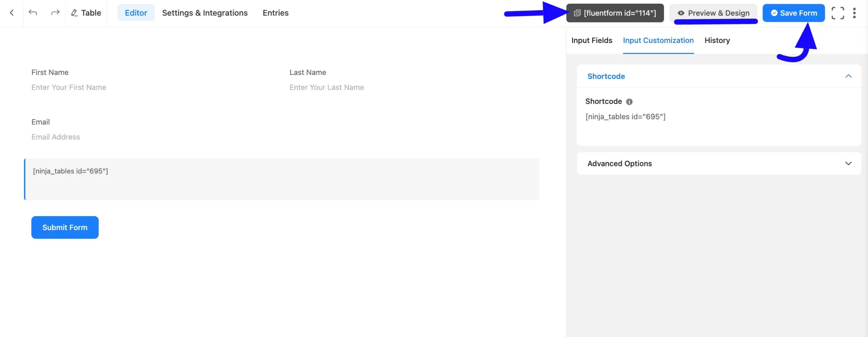
Task: Click the Shortcode info tooltip icon
Action: pos(629,102)
